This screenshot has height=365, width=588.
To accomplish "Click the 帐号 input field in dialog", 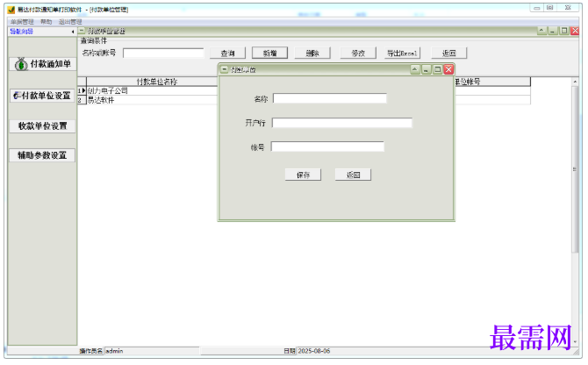I will click(x=327, y=147).
